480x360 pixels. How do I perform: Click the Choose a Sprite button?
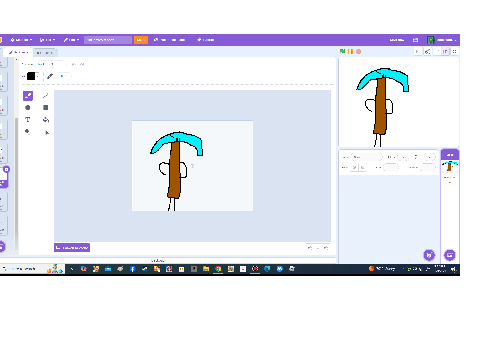[x=429, y=255]
